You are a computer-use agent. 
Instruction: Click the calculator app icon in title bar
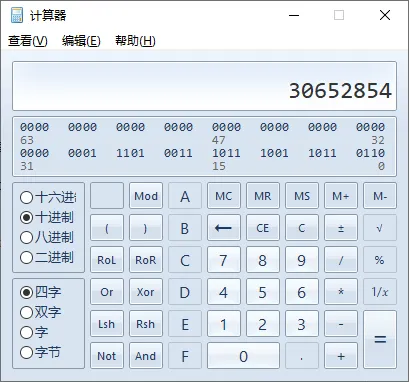(17, 15)
